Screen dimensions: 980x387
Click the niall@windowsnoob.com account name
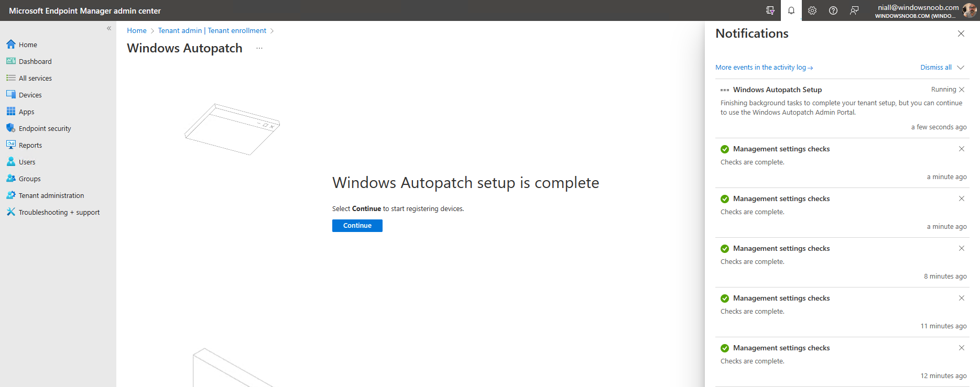[x=918, y=7]
